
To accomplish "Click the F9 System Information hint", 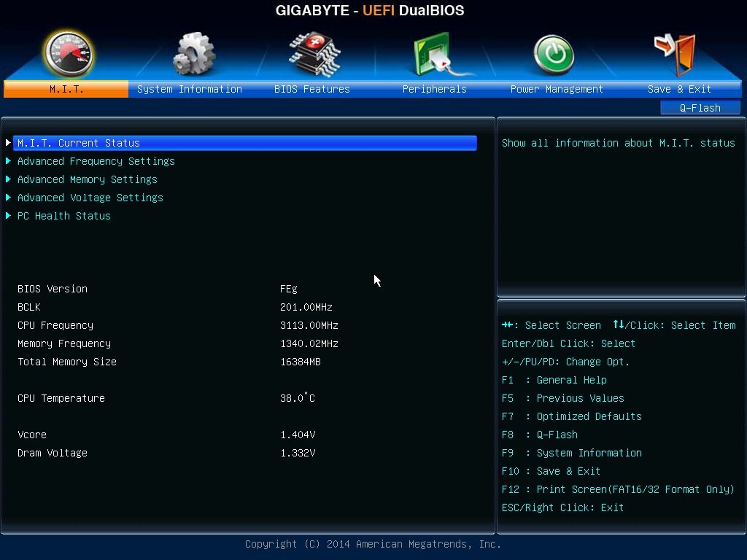I will tap(572, 453).
